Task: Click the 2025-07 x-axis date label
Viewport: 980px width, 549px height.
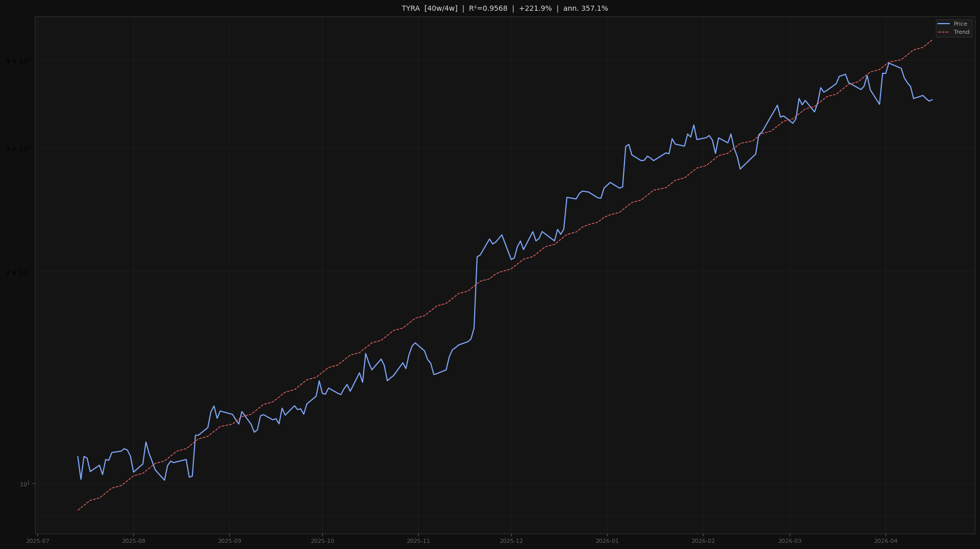Action: [37, 541]
